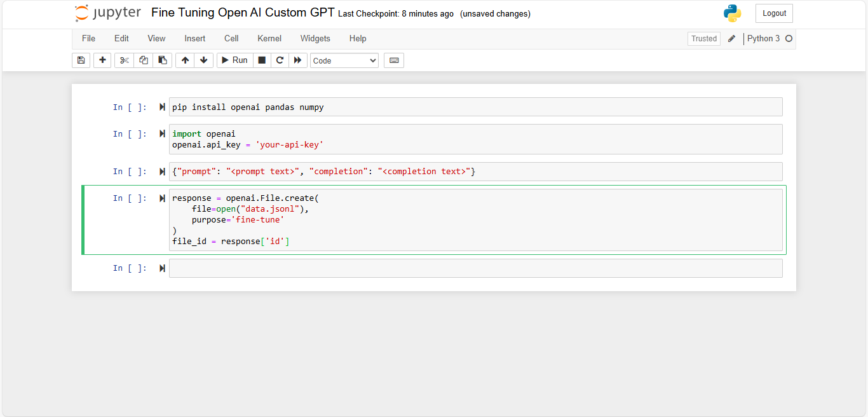
Task: Insert a cell below with plus icon
Action: point(102,60)
